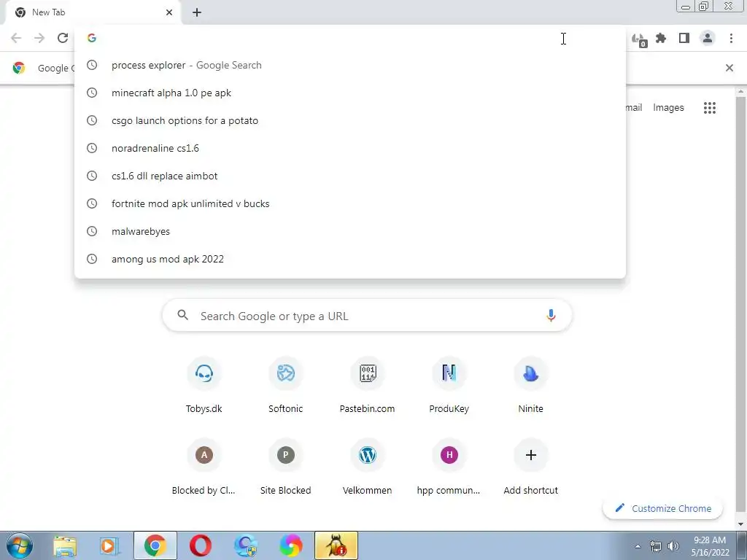The height and width of the screenshot is (560, 747).
Task: Open the shielded blue-globe taskbar app
Action: pyautogui.click(x=245, y=545)
